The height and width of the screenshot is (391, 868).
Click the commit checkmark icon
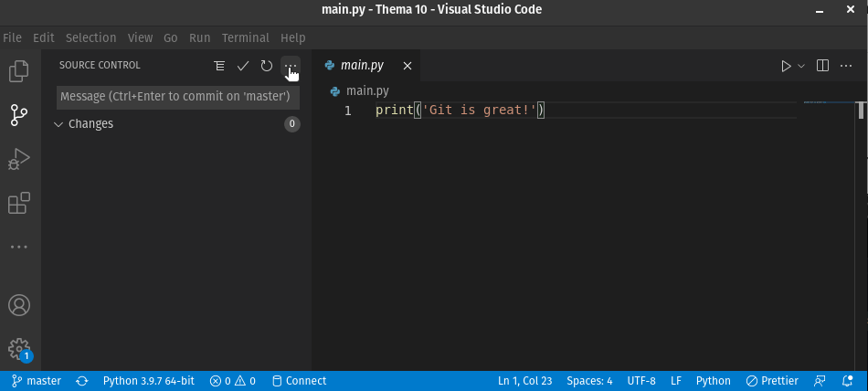[x=243, y=66]
